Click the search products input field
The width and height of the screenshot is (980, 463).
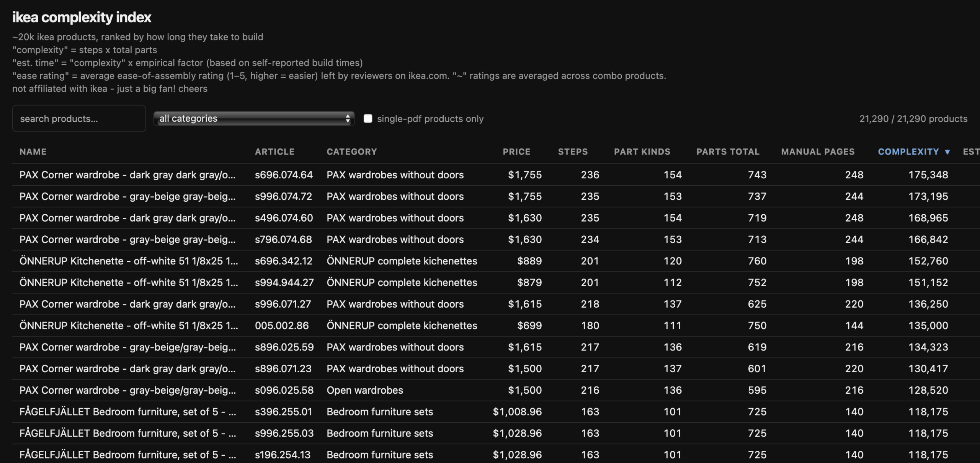(79, 119)
